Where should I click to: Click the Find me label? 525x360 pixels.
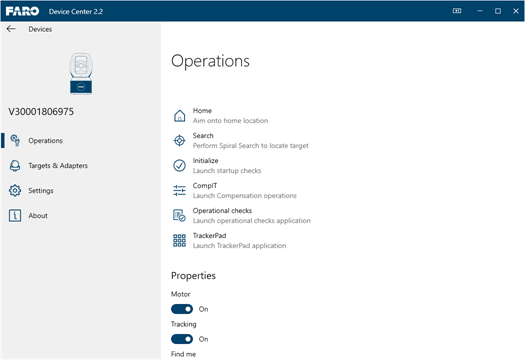point(183,354)
